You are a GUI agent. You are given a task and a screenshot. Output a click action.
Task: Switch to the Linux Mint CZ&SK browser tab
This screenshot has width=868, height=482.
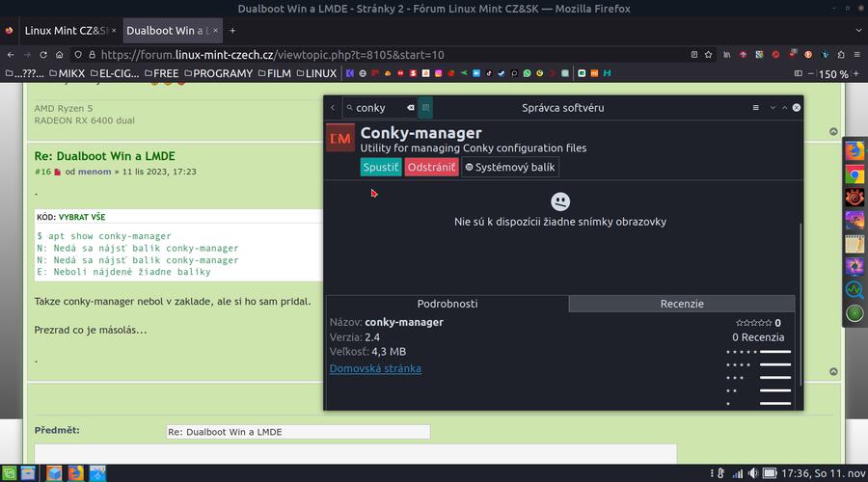tap(60, 31)
